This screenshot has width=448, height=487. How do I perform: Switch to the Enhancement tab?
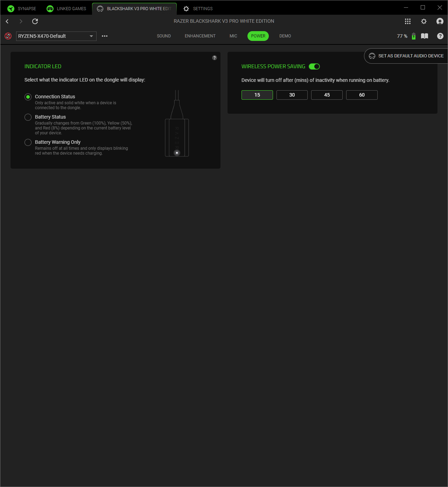(200, 36)
